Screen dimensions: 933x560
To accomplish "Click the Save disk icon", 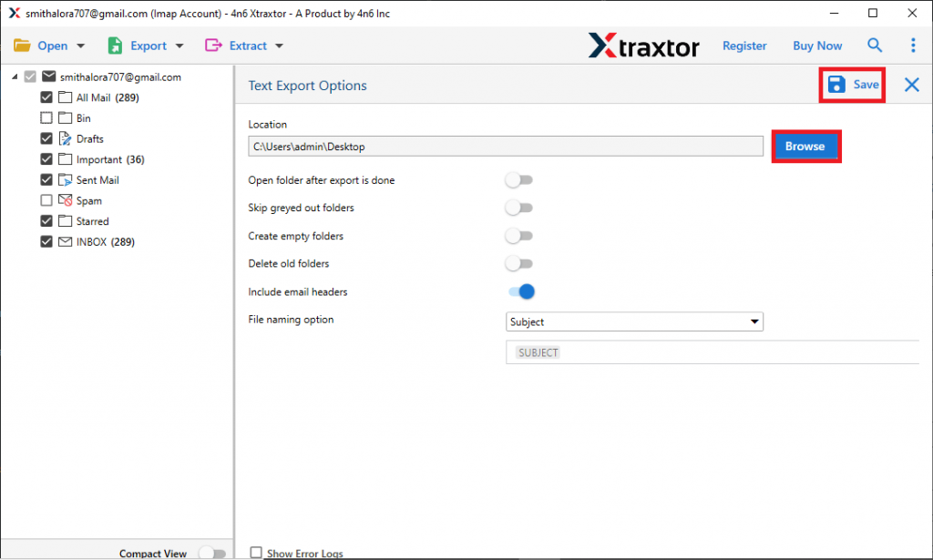I will click(x=837, y=84).
